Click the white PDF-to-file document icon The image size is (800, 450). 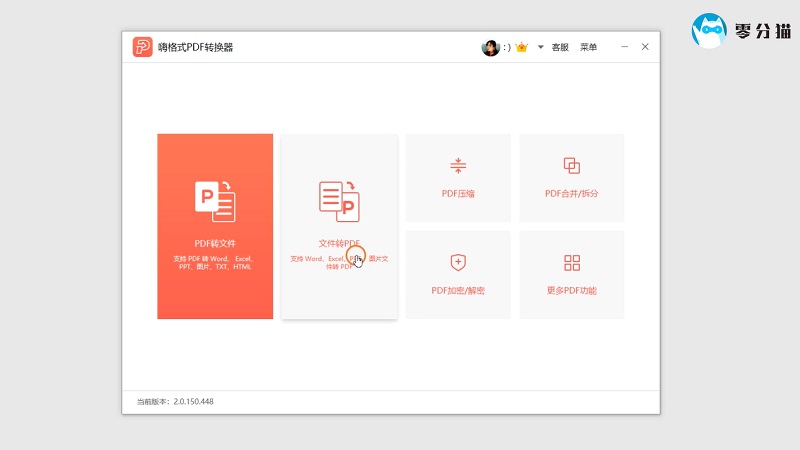click(215, 201)
